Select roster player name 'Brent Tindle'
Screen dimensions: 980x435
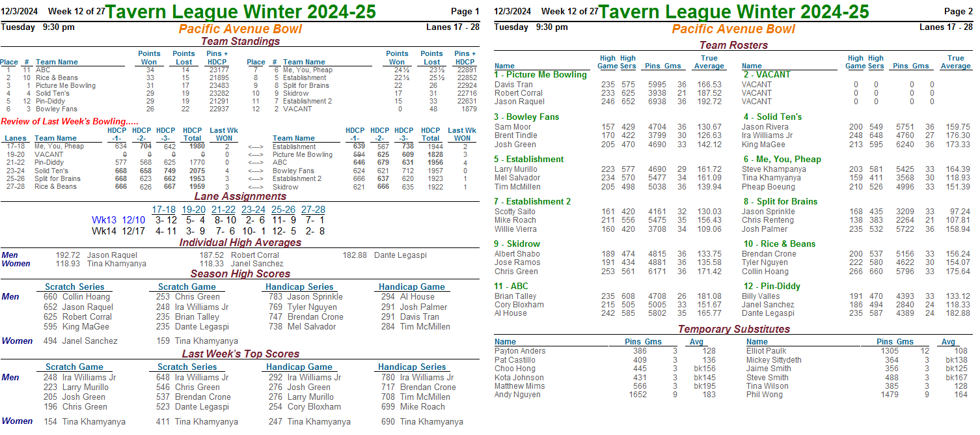point(516,135)
